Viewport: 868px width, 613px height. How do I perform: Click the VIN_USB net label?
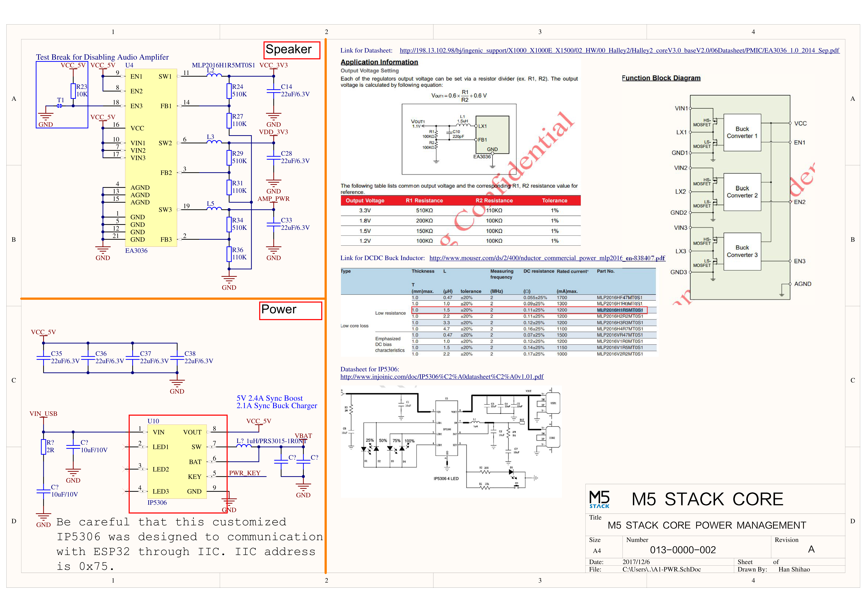point(43,414)
